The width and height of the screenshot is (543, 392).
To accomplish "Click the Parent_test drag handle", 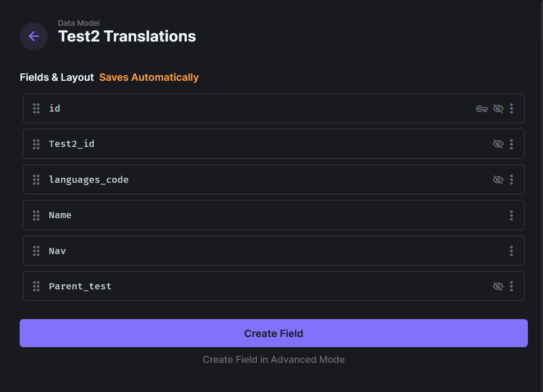I will coord(36,286).
